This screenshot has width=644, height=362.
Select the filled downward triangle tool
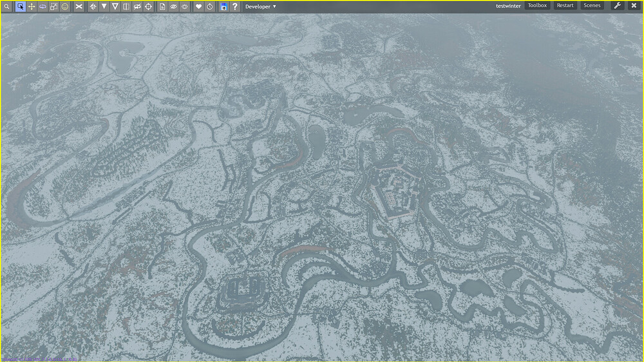click(x=104, y=6)
